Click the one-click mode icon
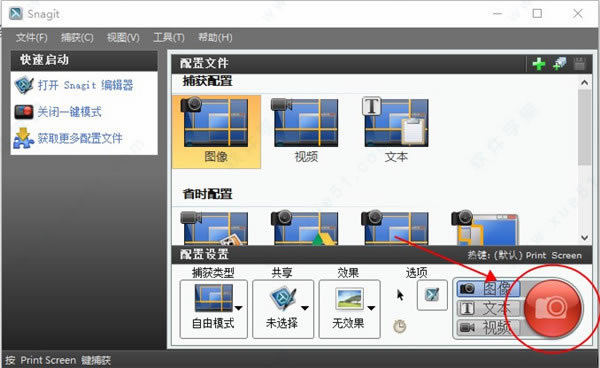This screenshot has height=368, width=600. 24,112
